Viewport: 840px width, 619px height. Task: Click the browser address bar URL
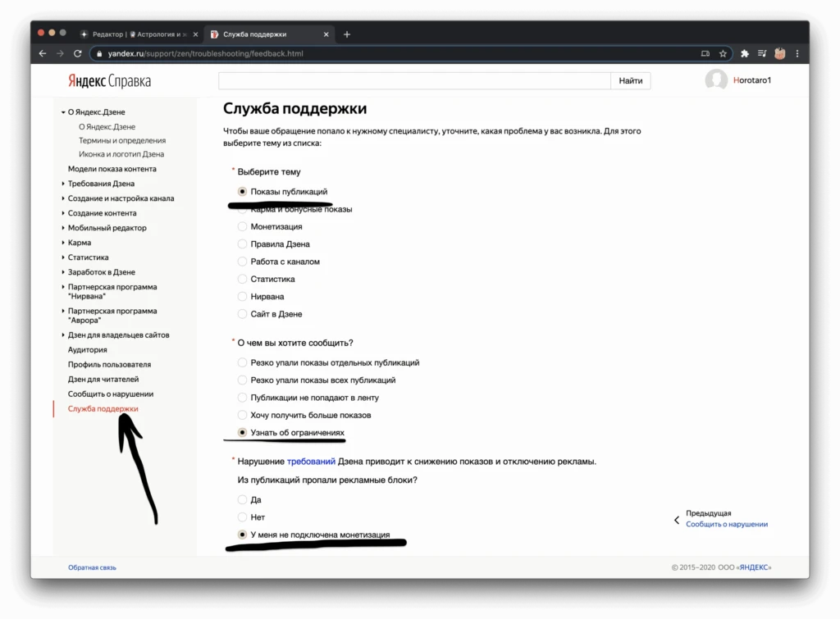click(205, 53)
